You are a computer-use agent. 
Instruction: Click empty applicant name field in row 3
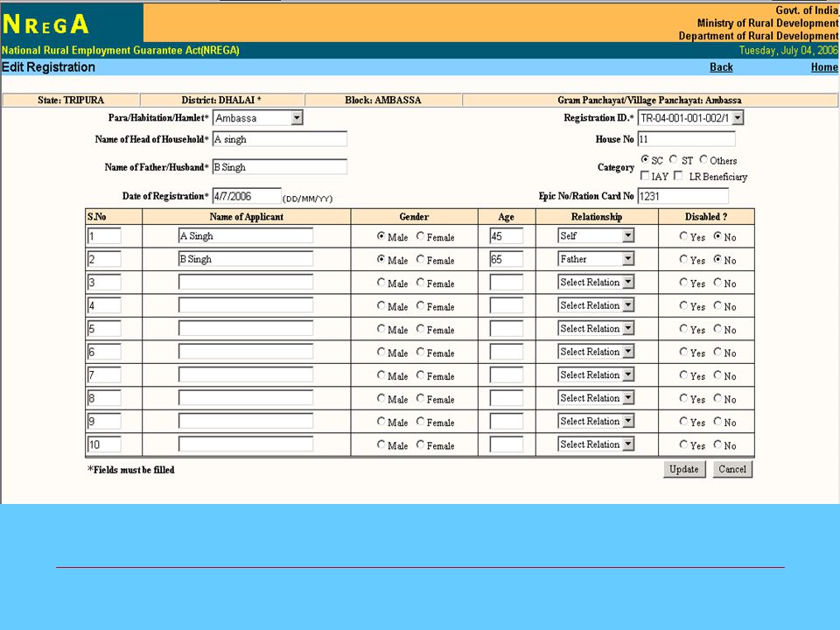(246, 283)
